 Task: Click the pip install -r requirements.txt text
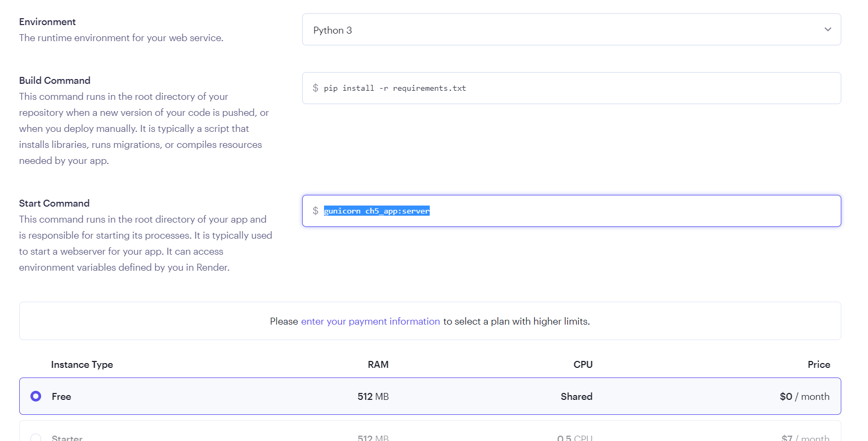coord(395,88)
